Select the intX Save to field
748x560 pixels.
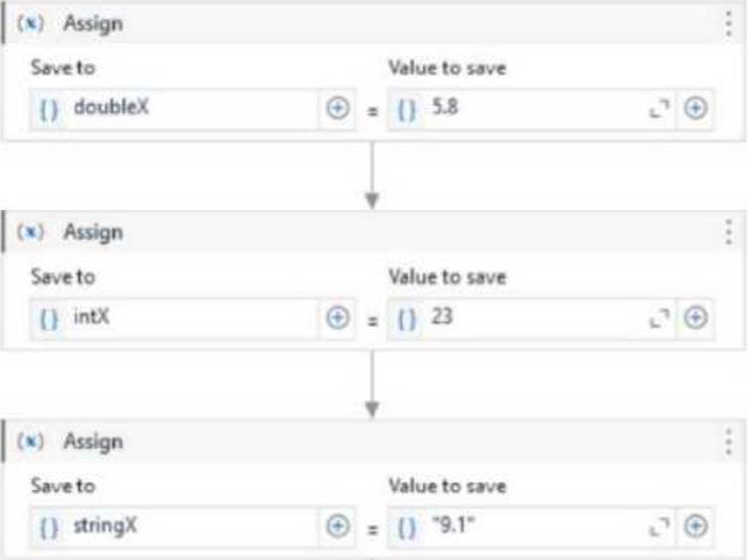(x=175, y=318)
